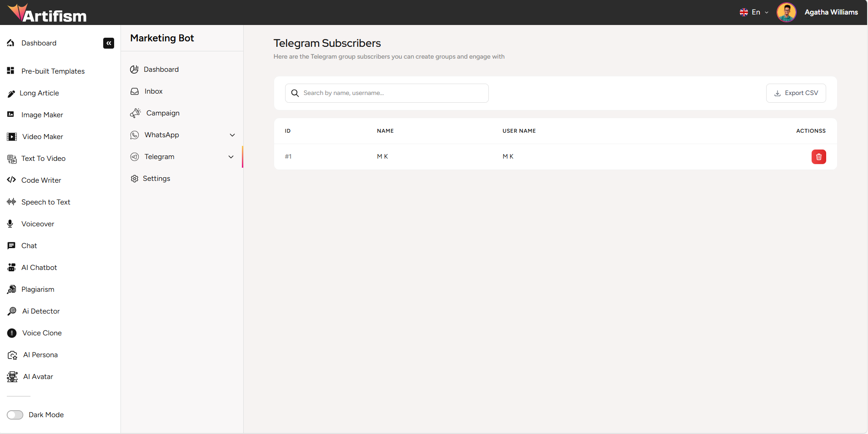868x434 pixels.
Task: Open the AI Chatbot feature
Action: click(39, 267)
